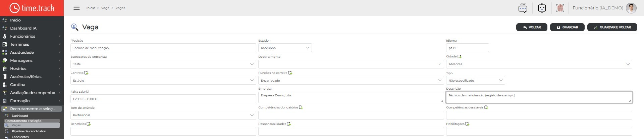Click the GUARDAR button
This screenshot has width=644, height=139.
pyautogui.click(x=567, y=27)
